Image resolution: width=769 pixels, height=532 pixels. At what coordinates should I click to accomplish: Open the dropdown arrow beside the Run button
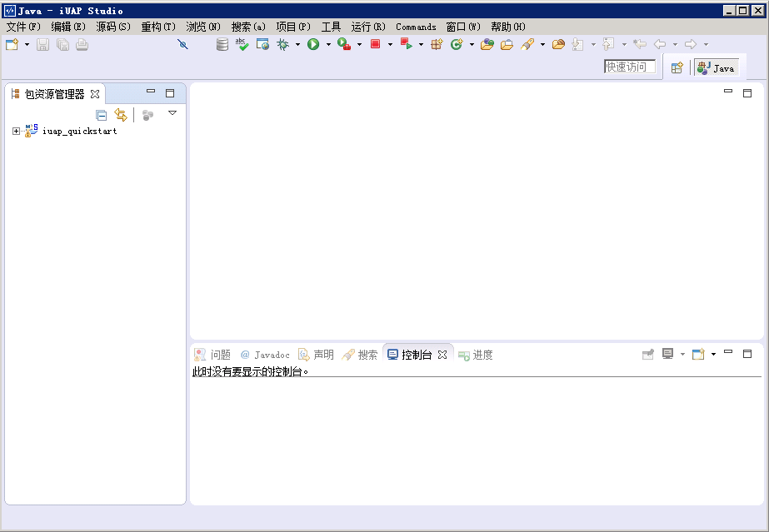328,45
